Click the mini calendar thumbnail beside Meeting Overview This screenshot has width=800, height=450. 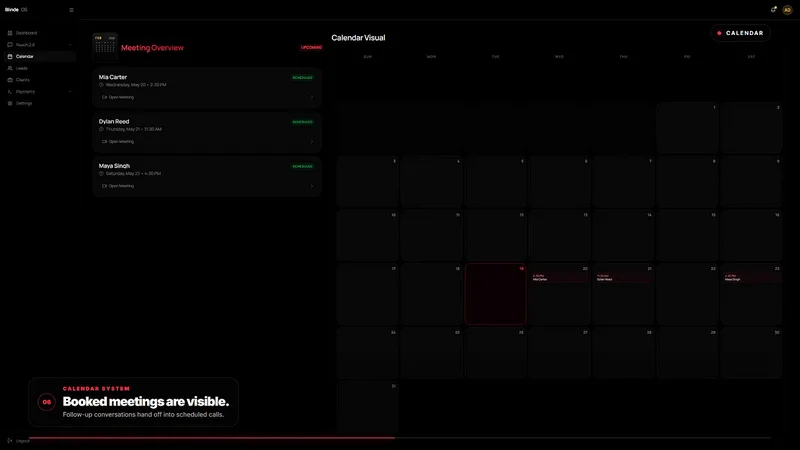pos(105,46)
